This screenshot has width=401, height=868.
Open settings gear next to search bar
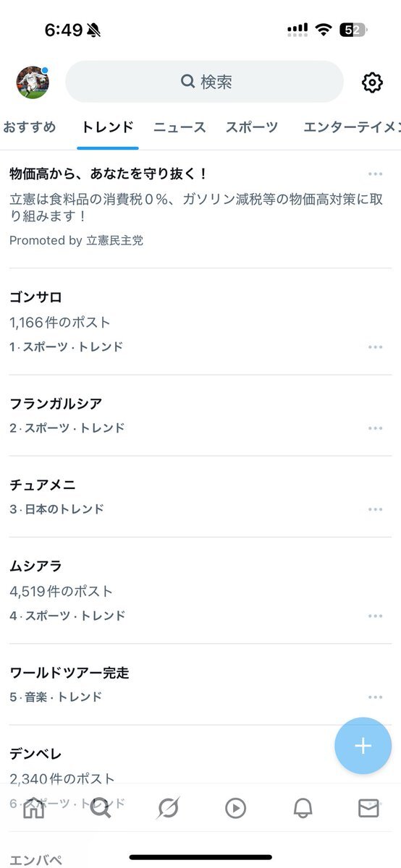(x=372, y=82)
